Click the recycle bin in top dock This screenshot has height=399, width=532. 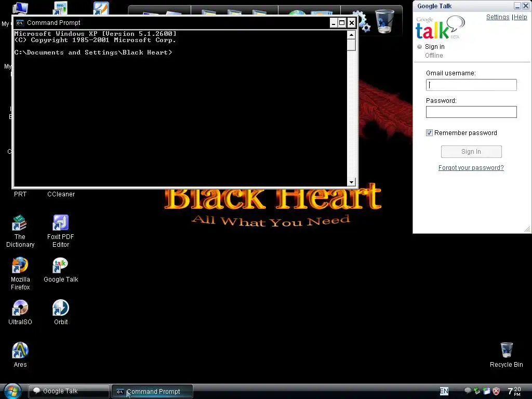(384, 21)
